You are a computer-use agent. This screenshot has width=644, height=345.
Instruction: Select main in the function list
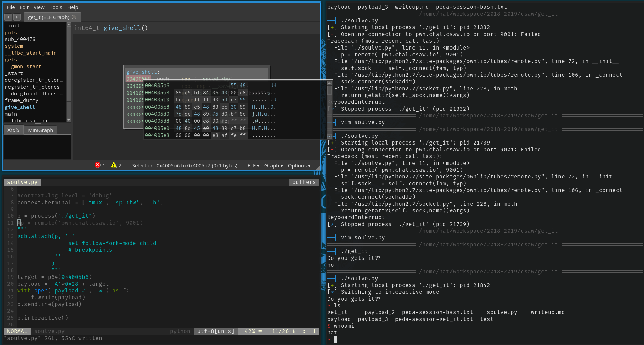(11, 114)
